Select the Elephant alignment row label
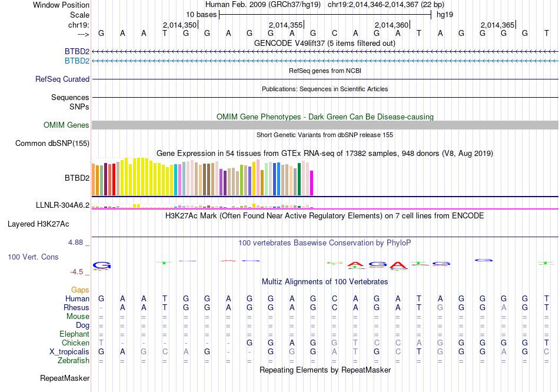Image resolution: width=559 pixels, height=392 pixels. coord(74,334)
